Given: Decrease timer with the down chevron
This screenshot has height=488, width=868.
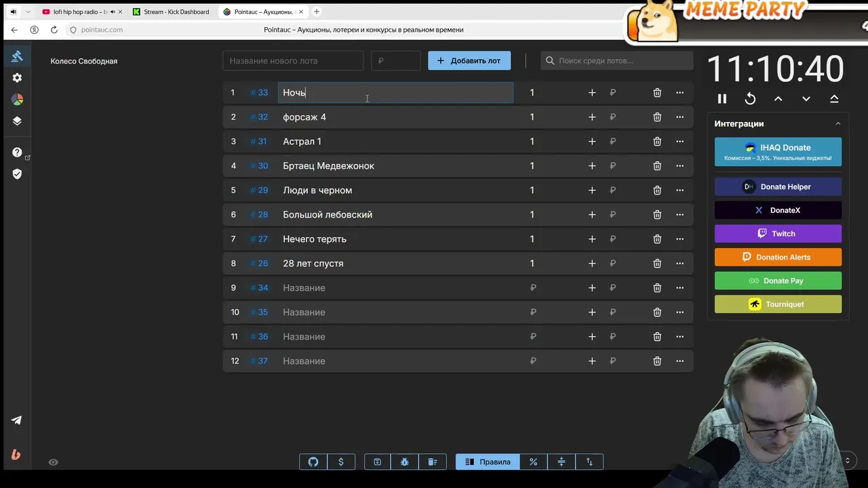Looking at the screenshot, I should coord(806,99).
